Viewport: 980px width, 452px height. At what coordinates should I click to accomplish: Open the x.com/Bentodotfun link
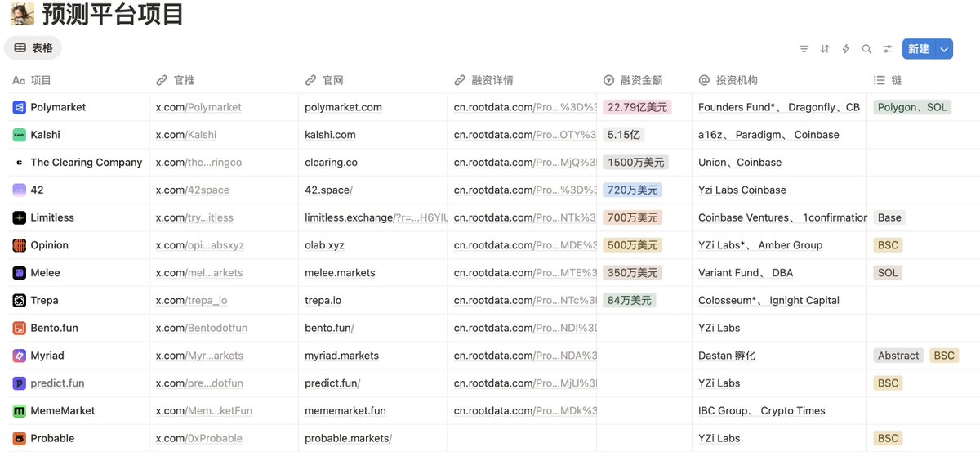(202, 328)
